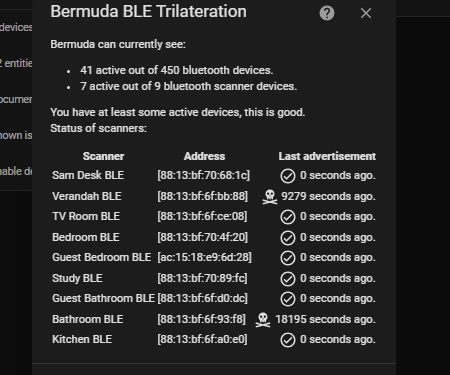Click the partially visible entities link

click(x=16, y=63)
